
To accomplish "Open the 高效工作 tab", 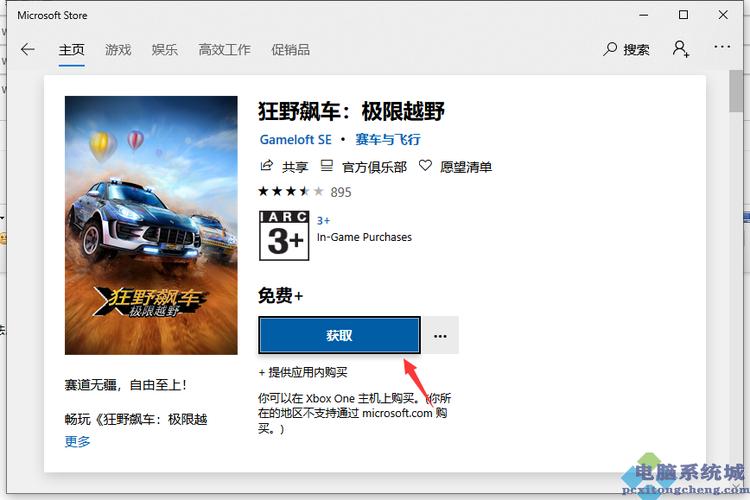I will [224, 50].
